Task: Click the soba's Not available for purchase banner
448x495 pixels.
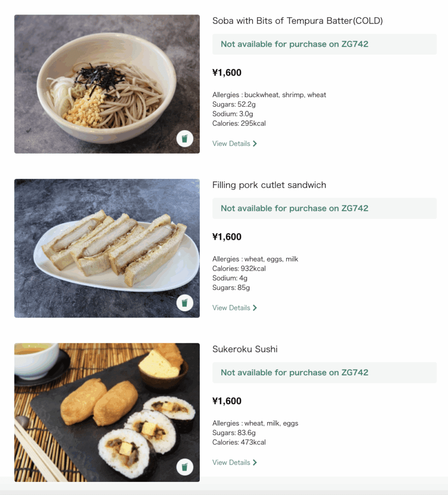Action: point(324,44)
